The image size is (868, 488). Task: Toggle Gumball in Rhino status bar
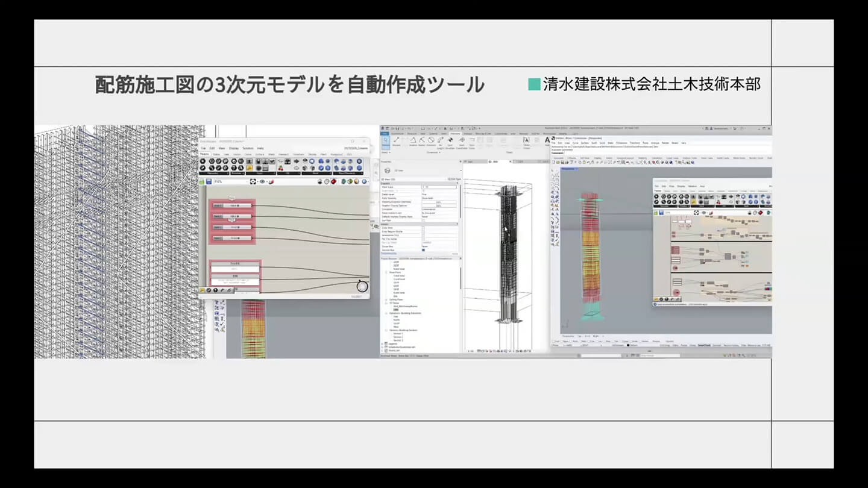pos(717,345)
